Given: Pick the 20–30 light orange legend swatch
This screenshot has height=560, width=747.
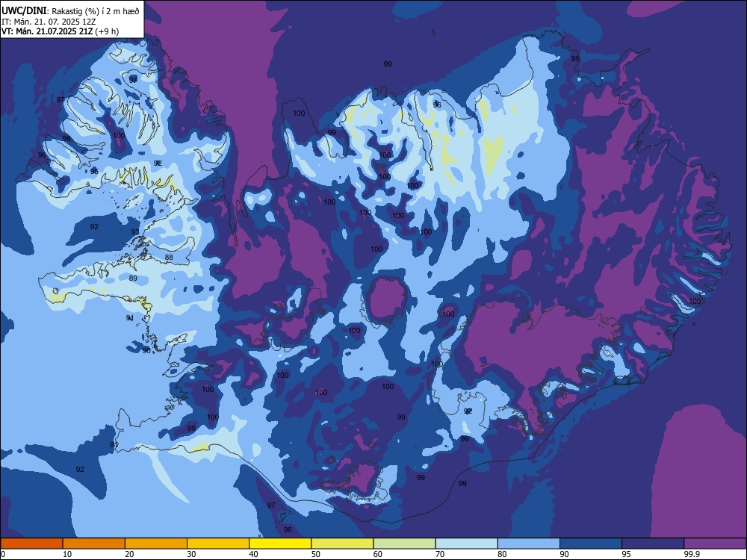Looking at the screenshot, I should click(156, 544).
